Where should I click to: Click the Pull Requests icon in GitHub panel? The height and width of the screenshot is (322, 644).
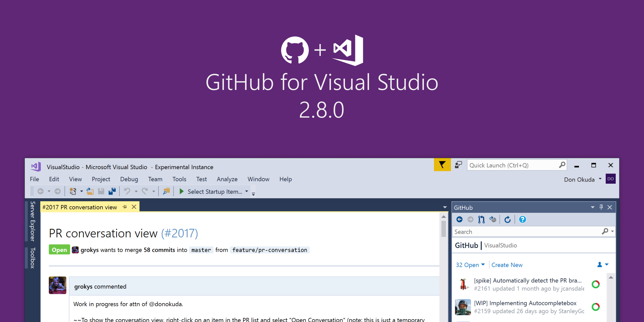point(481,219)
